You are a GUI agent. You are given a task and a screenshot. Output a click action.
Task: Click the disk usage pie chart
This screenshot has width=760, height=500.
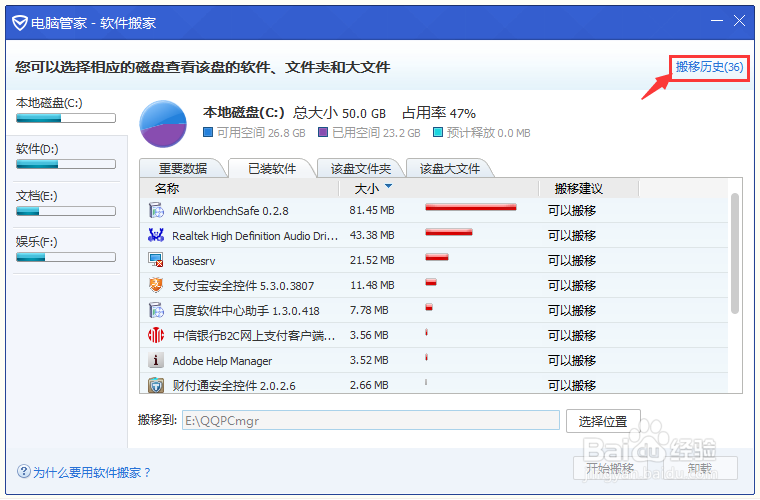pos(163,124)
